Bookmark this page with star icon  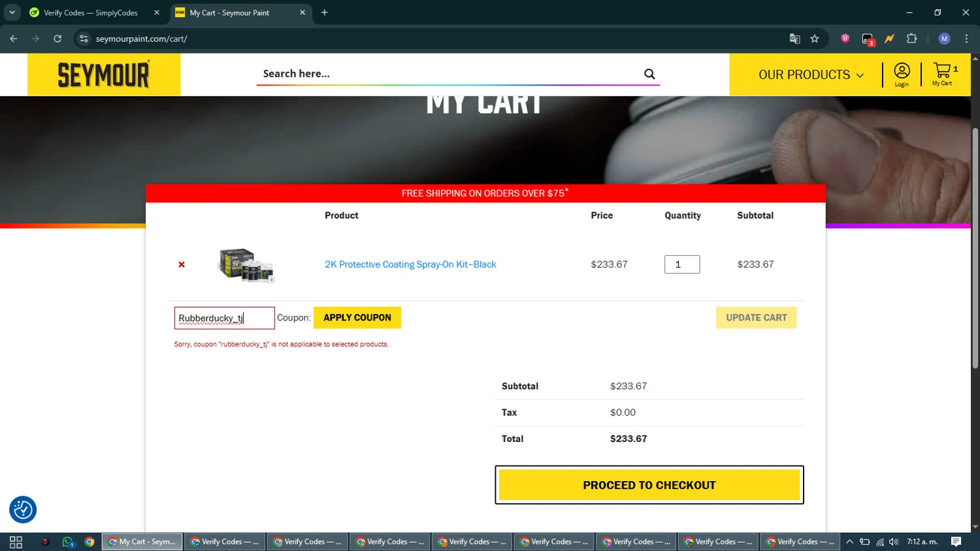click(x=815, y=39)
